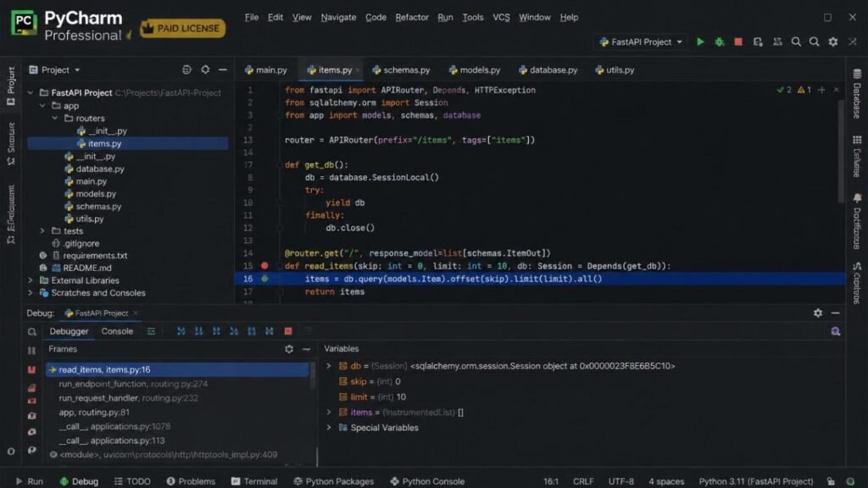Pause program in Debug side toolbar
This screenshot has width=868, height=488.
[x=31, y=351]
